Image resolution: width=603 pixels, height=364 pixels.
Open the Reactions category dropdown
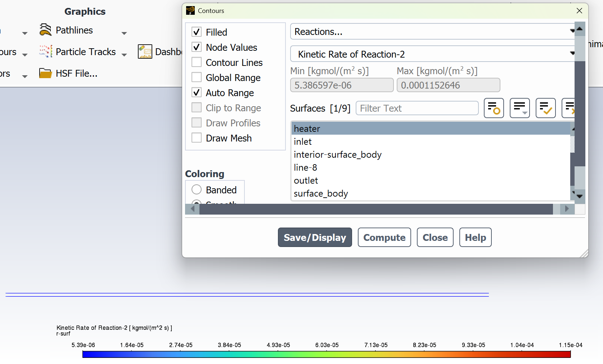[x=432, y=32]
